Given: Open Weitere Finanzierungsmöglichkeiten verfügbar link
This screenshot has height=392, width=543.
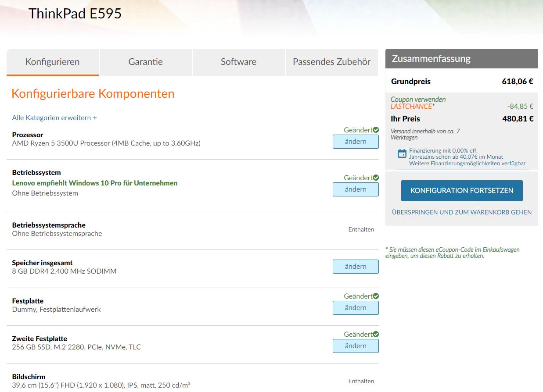Looking at the screenshot, I should 467,164.
